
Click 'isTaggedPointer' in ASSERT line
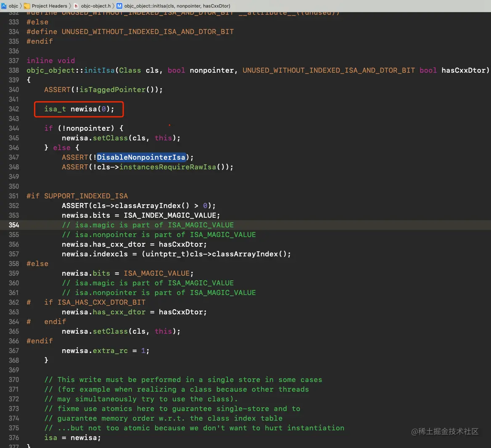(112, 90)
